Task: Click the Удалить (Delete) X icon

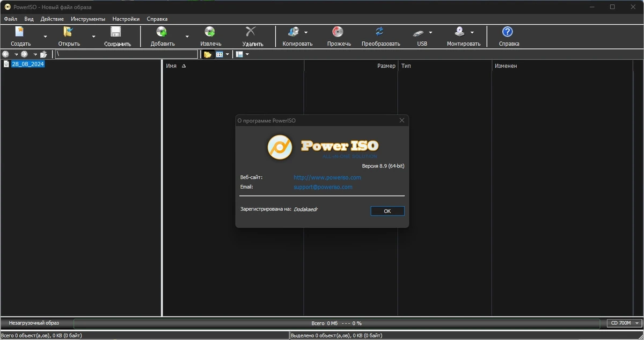Action: tap(251, 32)
